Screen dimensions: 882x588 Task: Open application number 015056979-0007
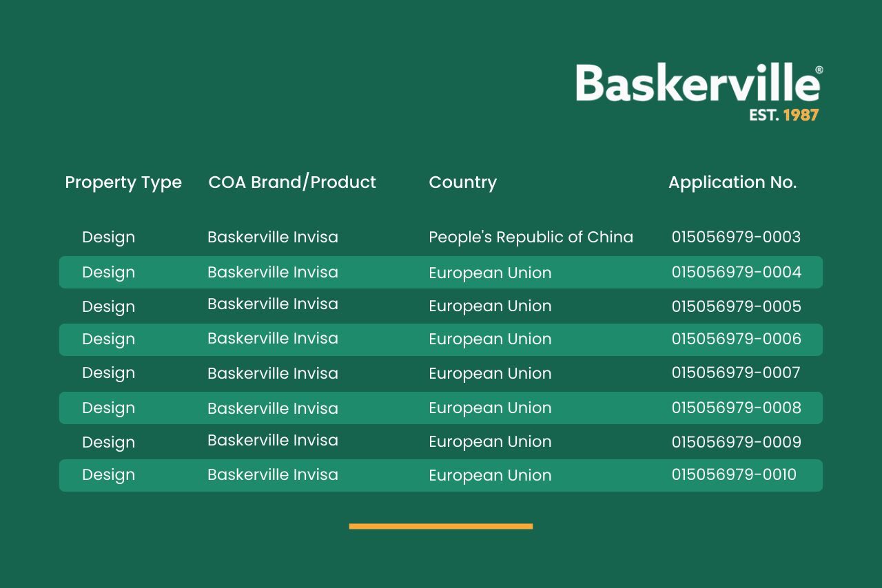pos(736,373)
